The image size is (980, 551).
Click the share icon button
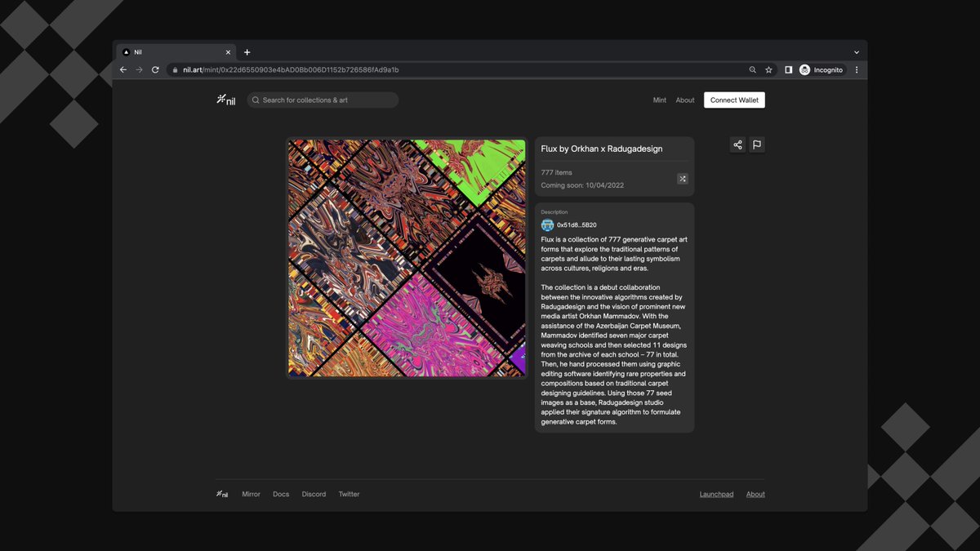click(737, 144)
